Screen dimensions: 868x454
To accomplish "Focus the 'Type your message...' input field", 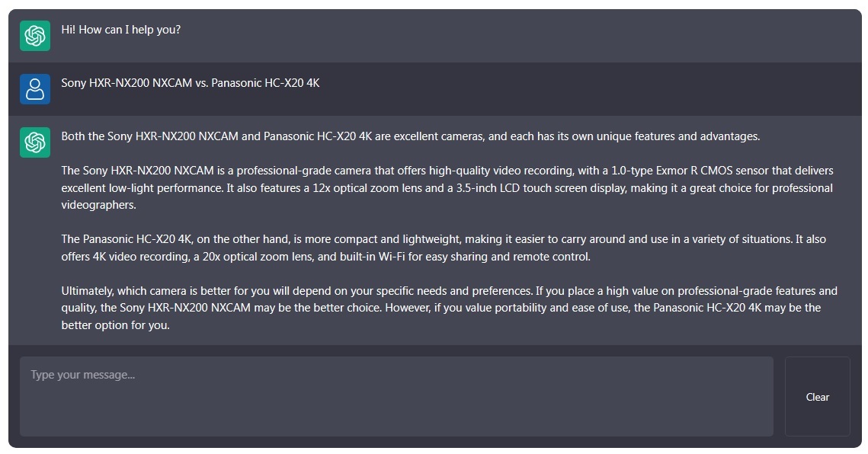I will click(396, 396).
